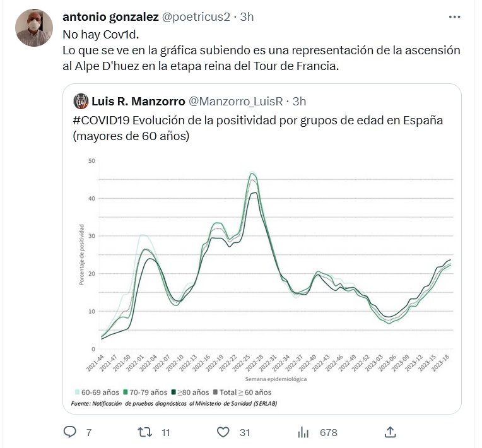This screenshot has height=448, width=482.
Task: Click the 678 views count
Action: click(328, 432)
